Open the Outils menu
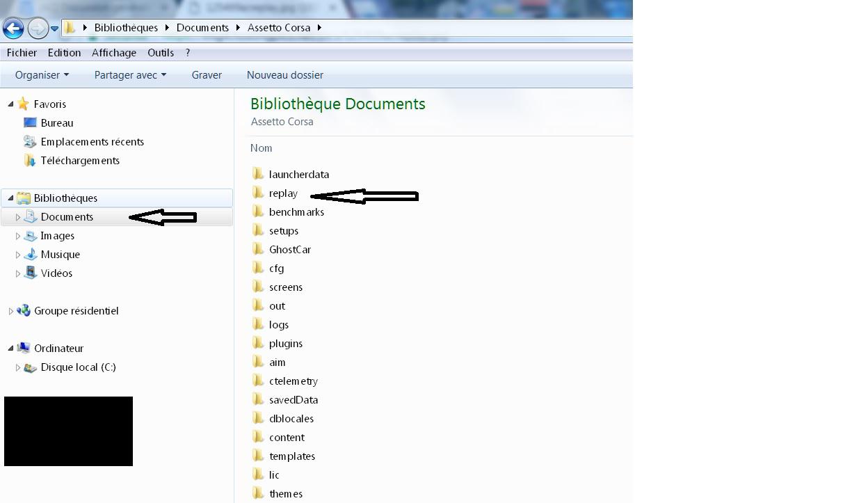The image size is (868, 503). pyautogui.click(x=161, y=53)
